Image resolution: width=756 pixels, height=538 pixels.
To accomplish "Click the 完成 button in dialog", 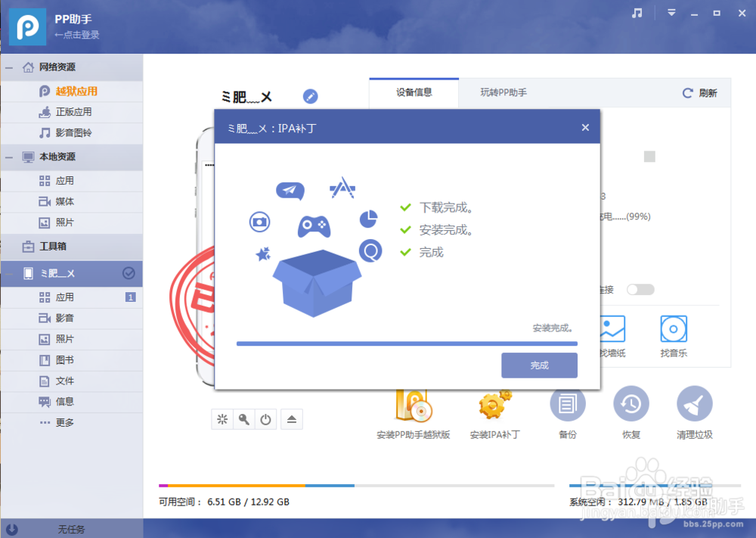I will [539, 365].
